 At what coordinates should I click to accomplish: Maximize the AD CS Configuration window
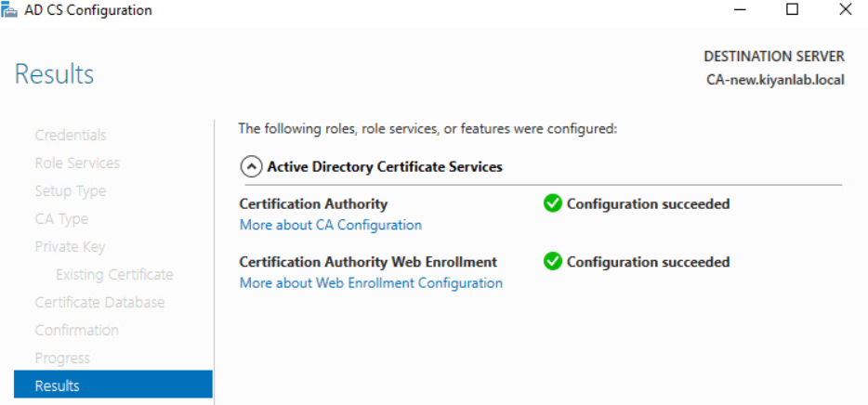pos(792,10)
